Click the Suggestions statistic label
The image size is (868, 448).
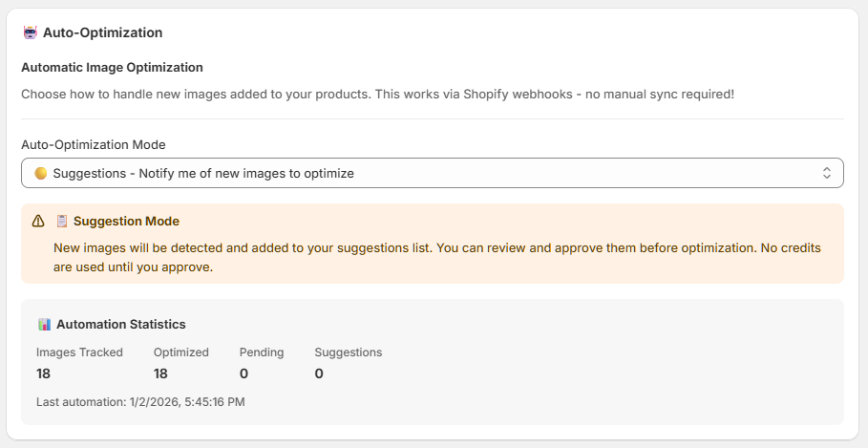pyautogui.click(x=349, y=352)
